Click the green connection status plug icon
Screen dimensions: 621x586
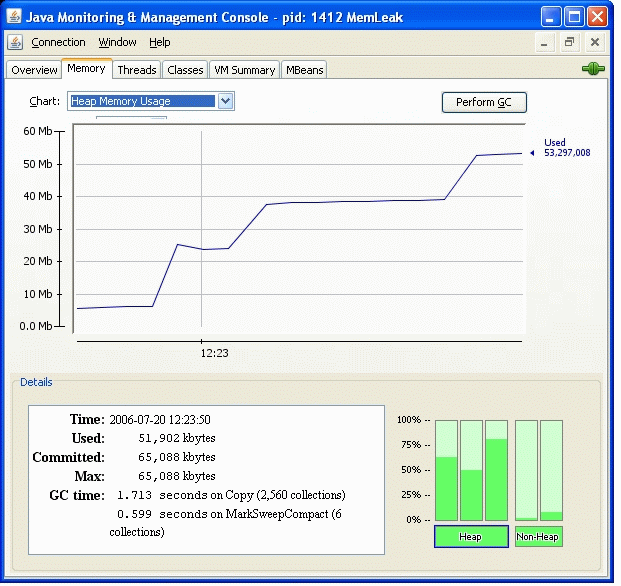[x=593, y=69]
